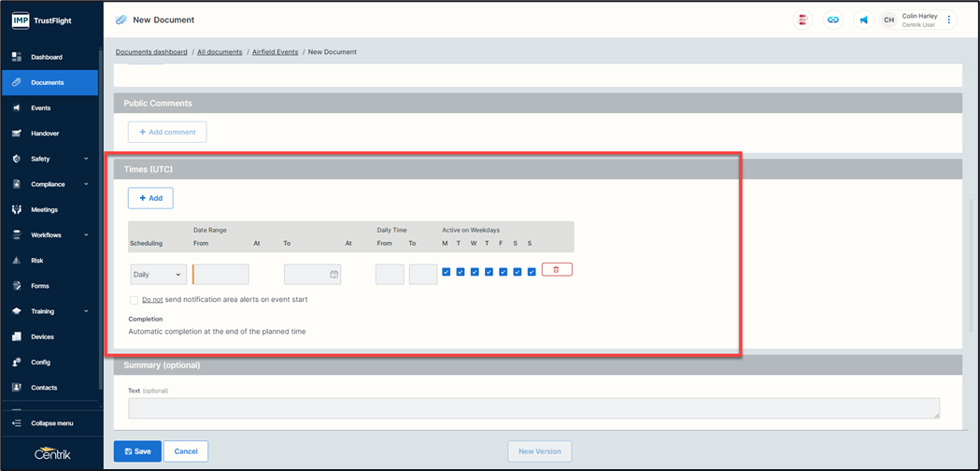
Task: Click the link icon in top header
Action: pos(832,20)
